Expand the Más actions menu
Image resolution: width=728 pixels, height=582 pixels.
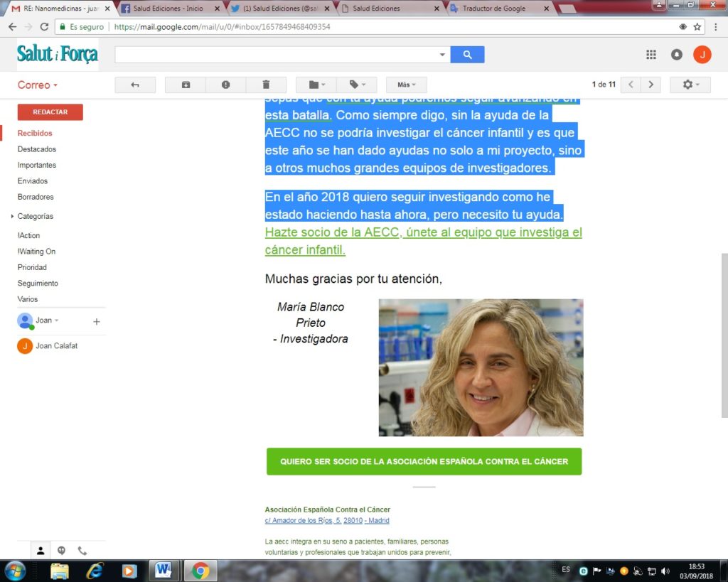point(406,85)
